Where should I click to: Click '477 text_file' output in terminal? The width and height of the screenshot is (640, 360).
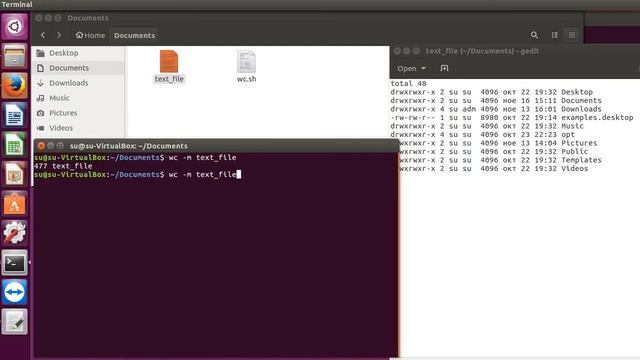click(x=63, y=166)
